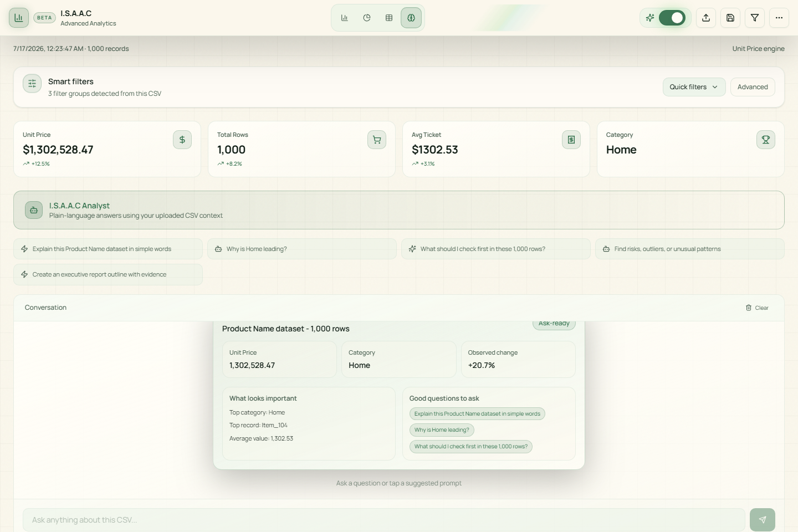This screenshot has height=532, width=798.
Task: Click the dollar icon on Unit Price card
Action: [x=182, y=140]
